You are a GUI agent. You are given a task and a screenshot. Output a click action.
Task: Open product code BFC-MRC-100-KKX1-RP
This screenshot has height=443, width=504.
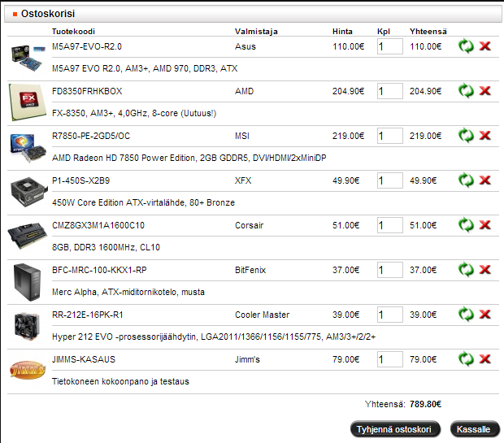point(99,270)
